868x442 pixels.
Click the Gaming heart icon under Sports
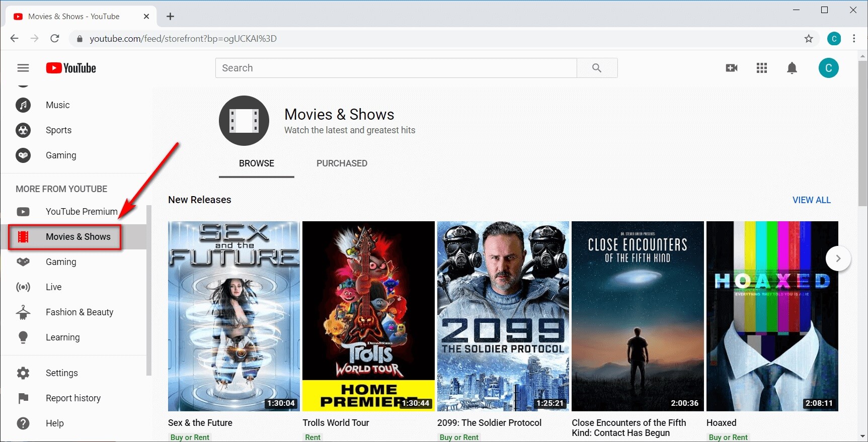coord(23,155)
